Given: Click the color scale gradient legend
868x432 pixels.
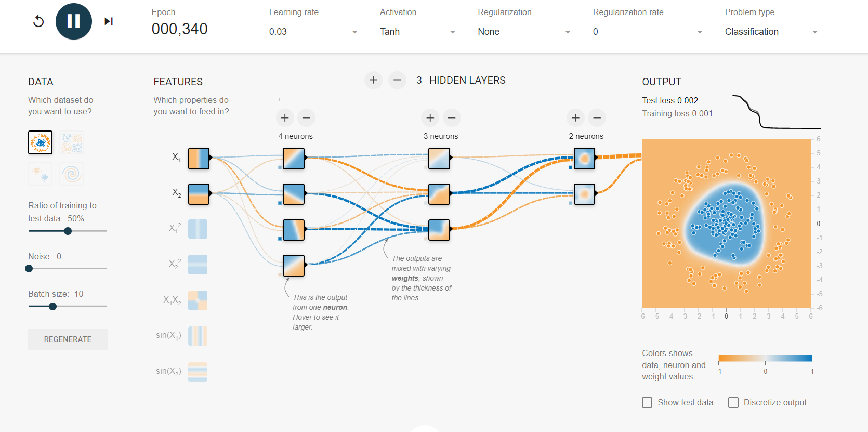Looking at the screenshot, I should [x=765, y=358].
